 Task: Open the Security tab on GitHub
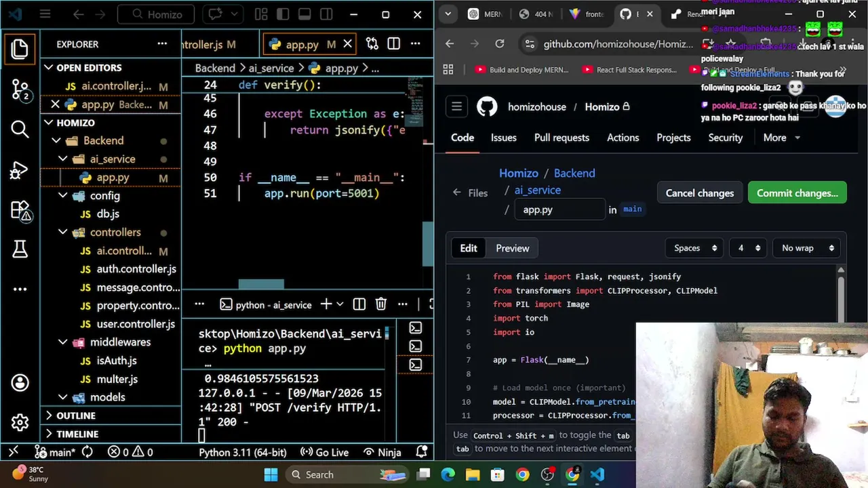pyautogui.click(x=725, y=138)
